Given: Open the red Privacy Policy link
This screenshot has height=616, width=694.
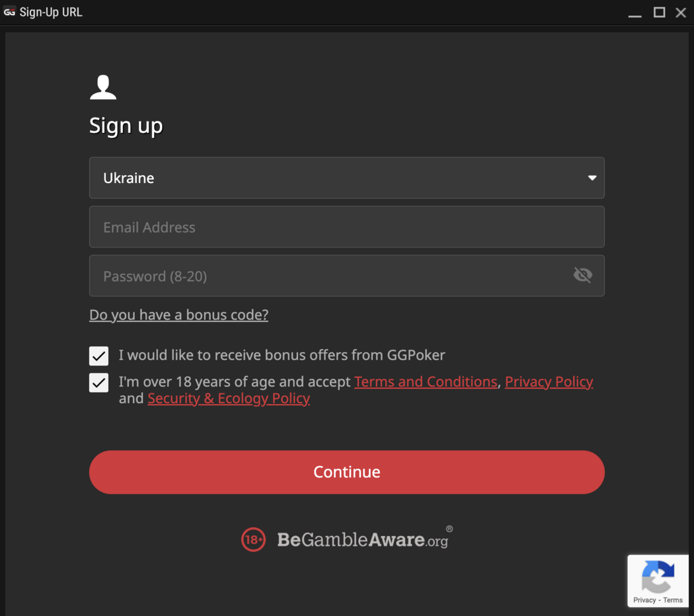Looking at the screenshot, I should (x=549, y=381).
